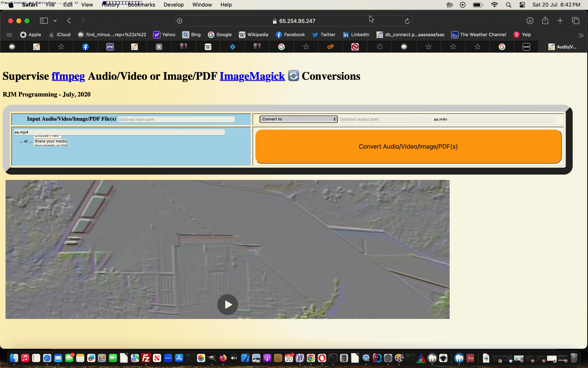Open Trash in the dock
The height and width of the screenshot is (368, 588).
[x=574, y=358]
